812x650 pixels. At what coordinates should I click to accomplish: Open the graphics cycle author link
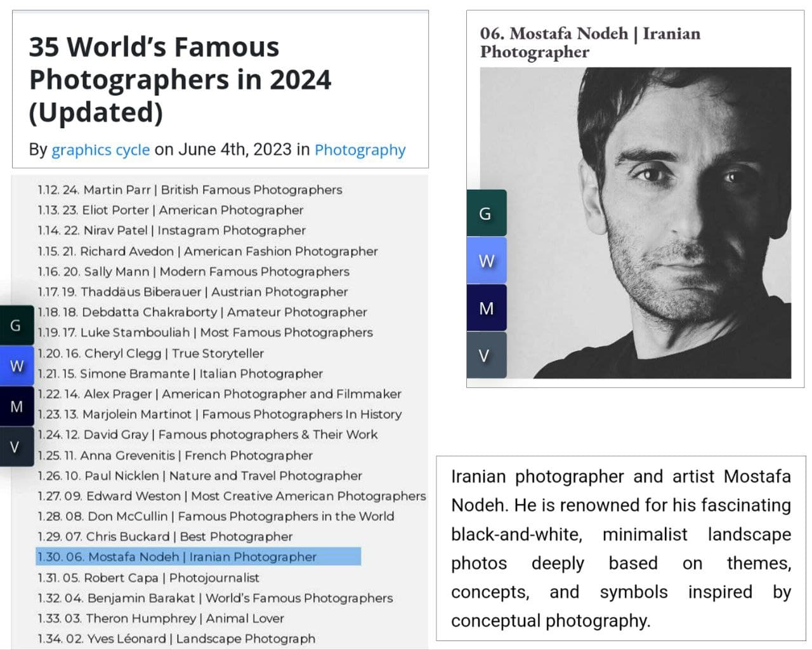pyautogui.click(x=101, y=150)
